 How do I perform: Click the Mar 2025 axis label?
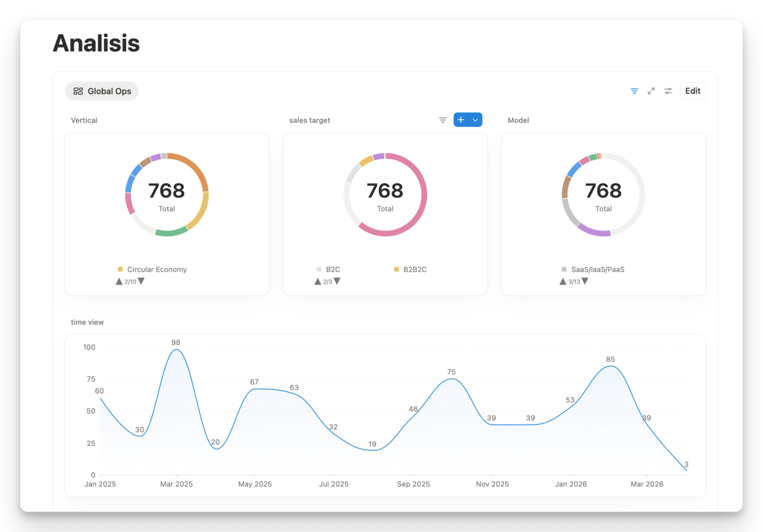pyautogui.click(x=177, y=484)
